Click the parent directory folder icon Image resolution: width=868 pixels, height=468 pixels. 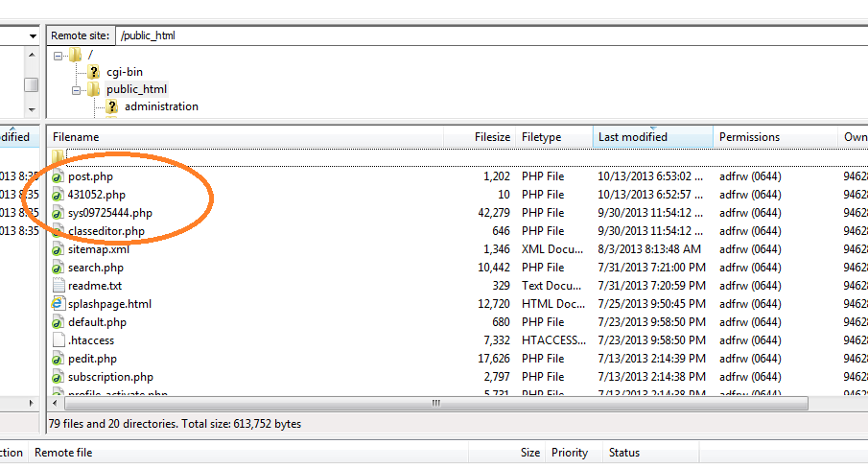(58, 157)
